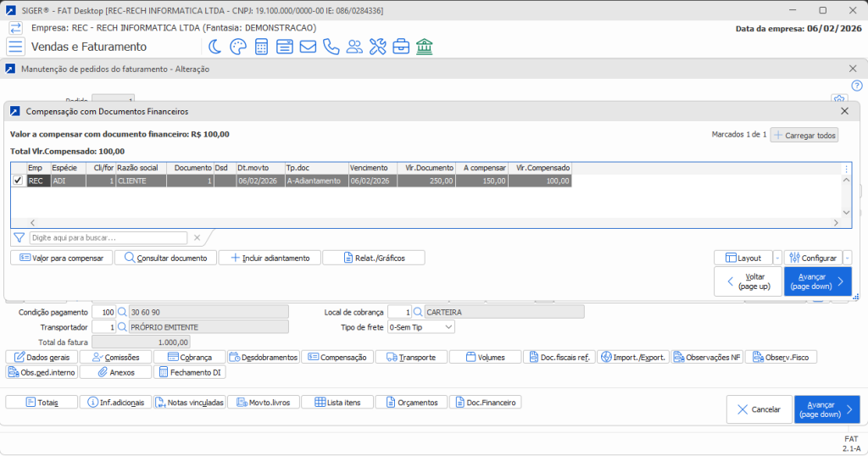
Task: Click the grid horizontal scrollbar
Action: click(424, 223)
